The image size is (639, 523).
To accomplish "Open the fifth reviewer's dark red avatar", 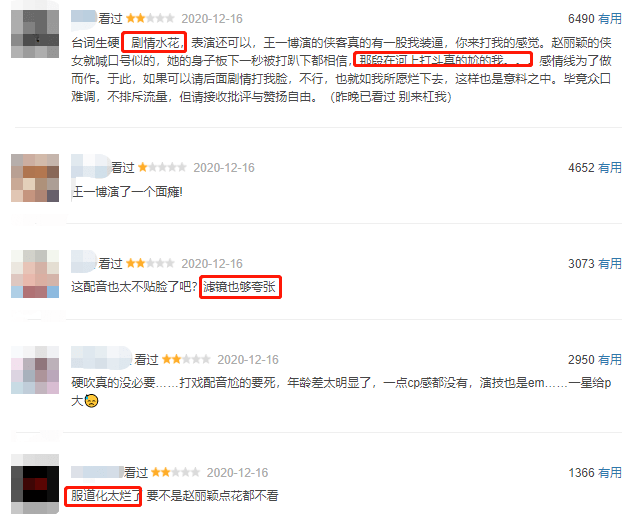I will pos(35,484).
